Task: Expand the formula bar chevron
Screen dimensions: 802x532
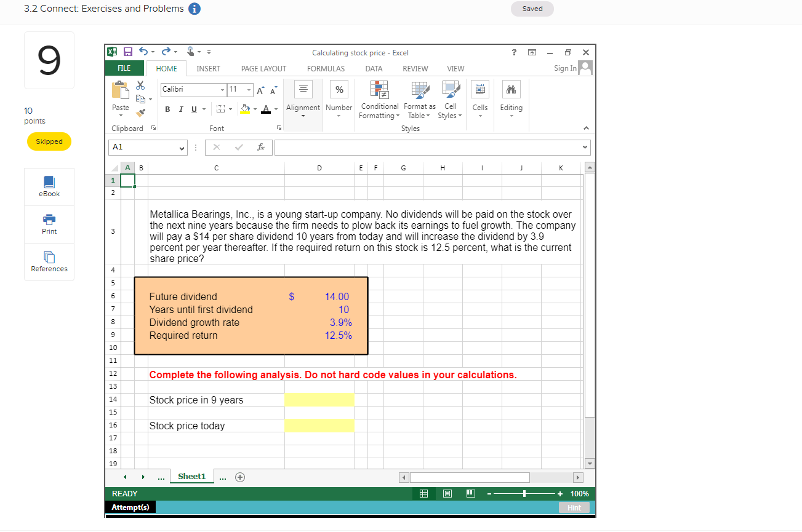Action: pyautogui.click(x=584, y=148)
